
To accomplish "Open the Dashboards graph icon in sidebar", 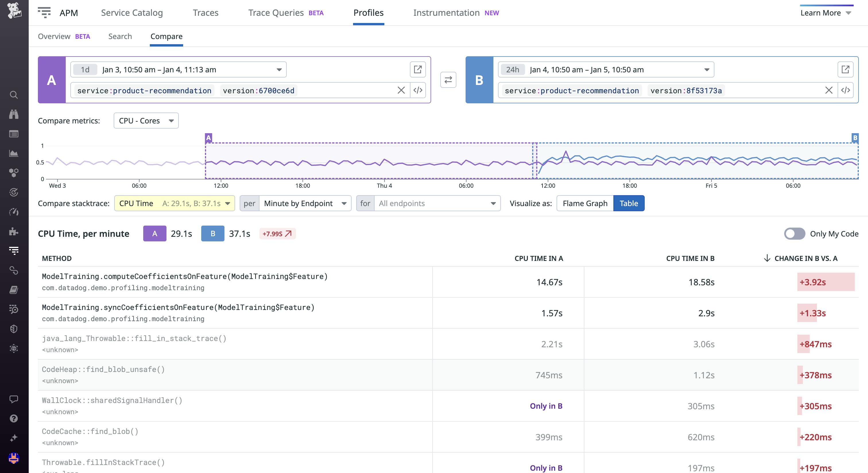I will [x=14, y=153].
